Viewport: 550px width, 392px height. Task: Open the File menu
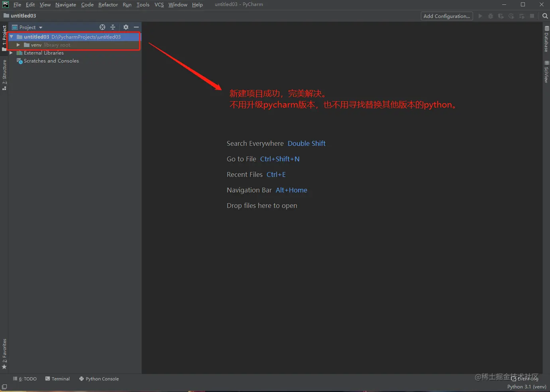(x=17, y=5)
